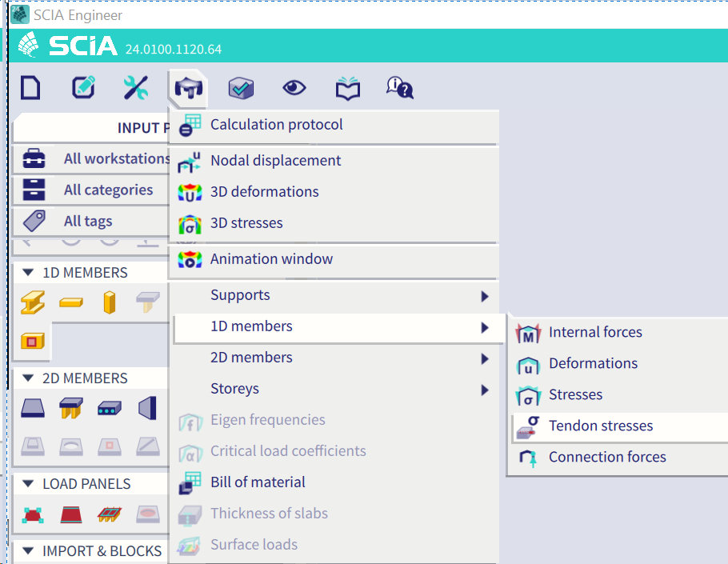728x564 pixels.
Task: Choose Internal forces menu entry
Action: click(594, 332)
